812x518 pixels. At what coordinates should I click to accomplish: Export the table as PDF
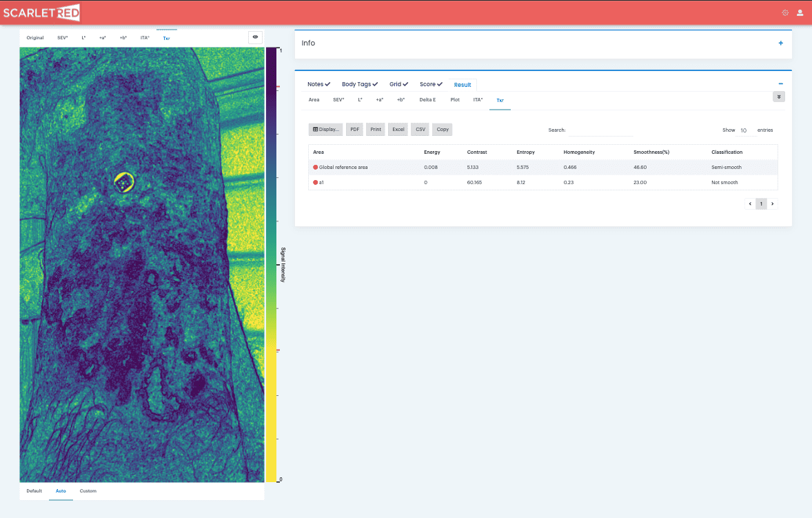(355, 130)
